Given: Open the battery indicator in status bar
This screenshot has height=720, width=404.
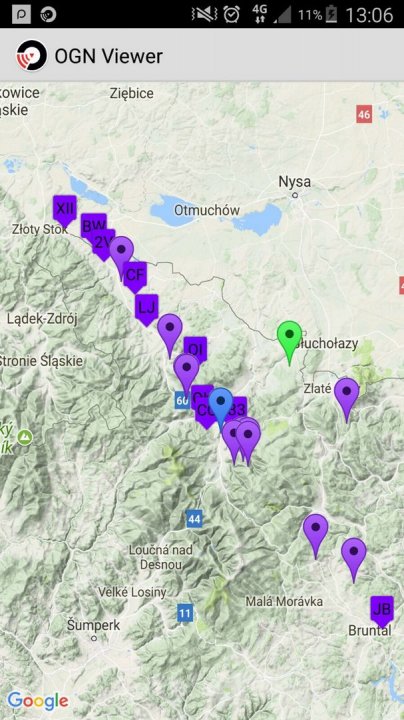Looking at the screenshot, I should click(x=331, y=15).
